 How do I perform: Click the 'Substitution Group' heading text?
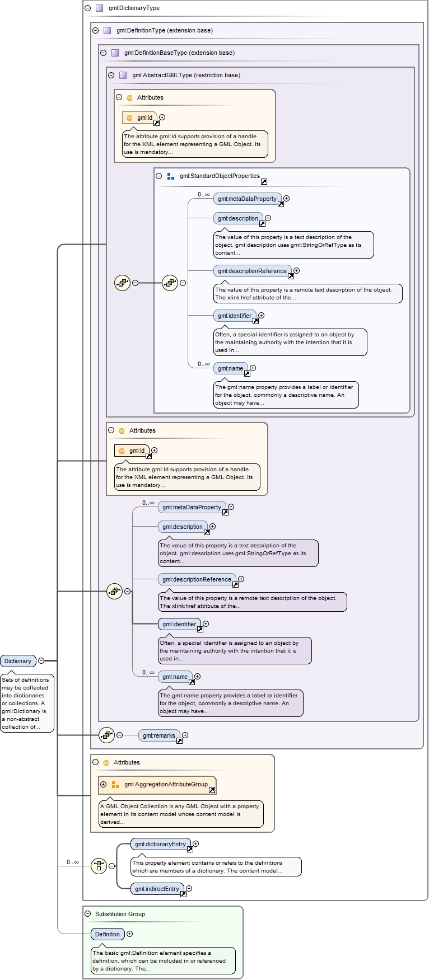point(120,915)
